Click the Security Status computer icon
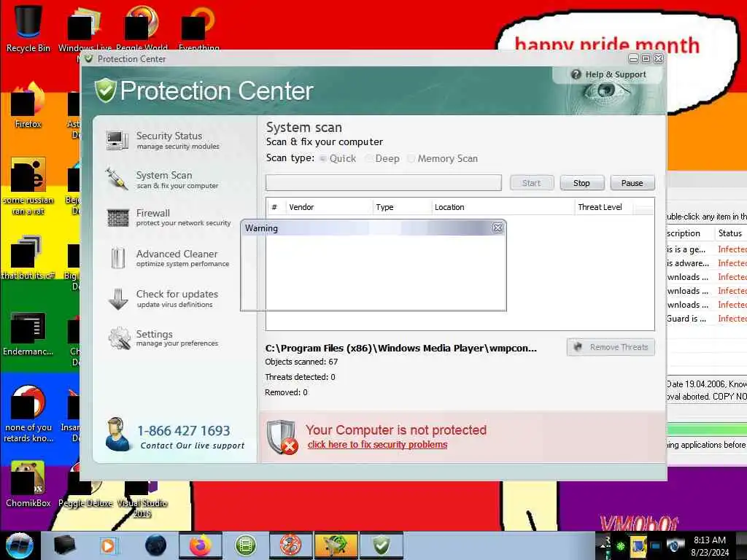Image resolution: width=747 pixels, height=560 pixels. [x=117, y=141]
